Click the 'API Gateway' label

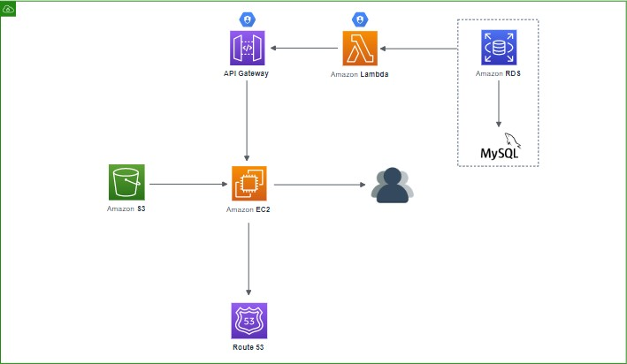pyautogui.click(x=246, y=73)
